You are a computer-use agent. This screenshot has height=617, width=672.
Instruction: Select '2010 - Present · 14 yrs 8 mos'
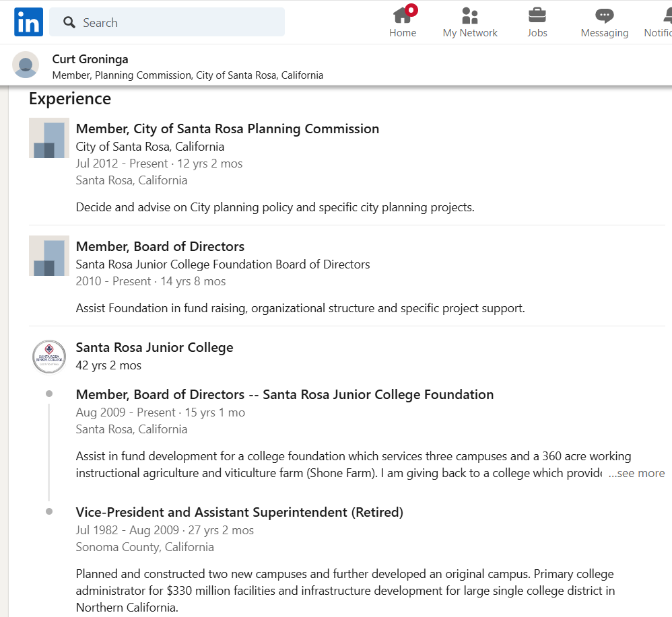[x=150, y=281]
